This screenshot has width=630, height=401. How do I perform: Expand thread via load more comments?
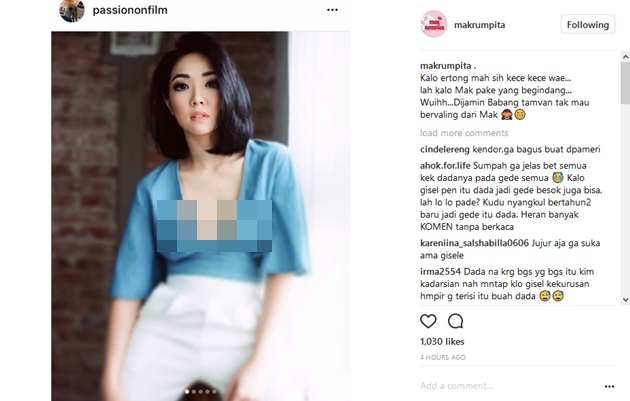coord(464,133)
